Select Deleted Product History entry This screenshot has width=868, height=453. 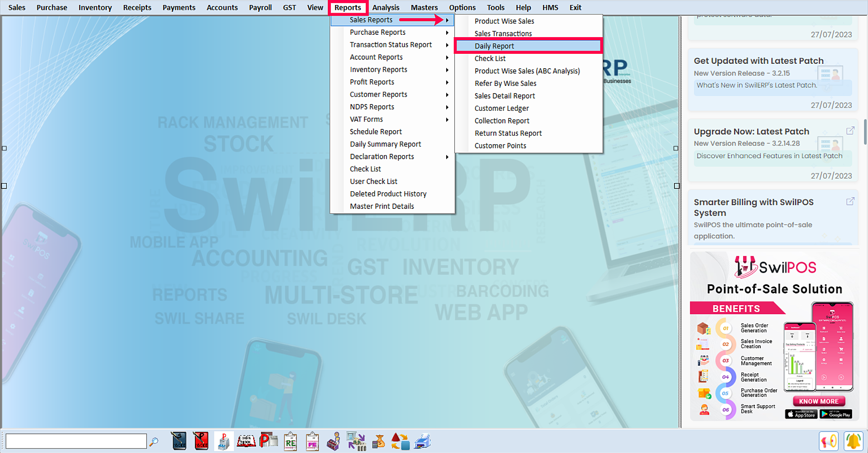(x=392, y=194)
